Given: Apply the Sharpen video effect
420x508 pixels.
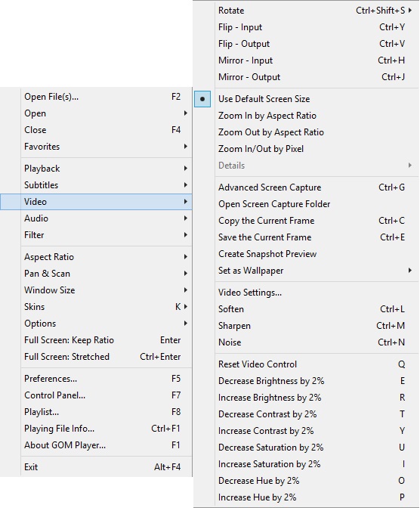Looking at the screenshot, I should [x=307, y=326].
